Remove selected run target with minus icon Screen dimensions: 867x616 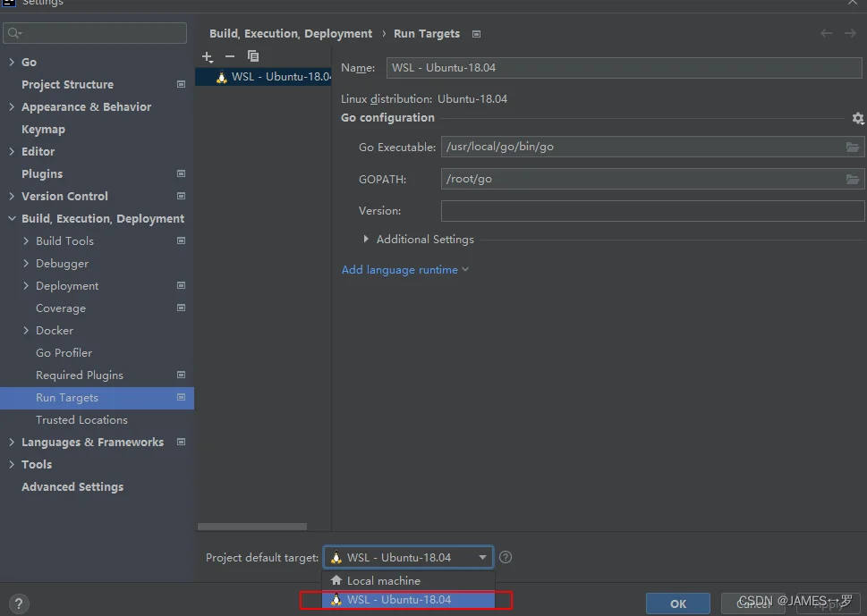230,56
